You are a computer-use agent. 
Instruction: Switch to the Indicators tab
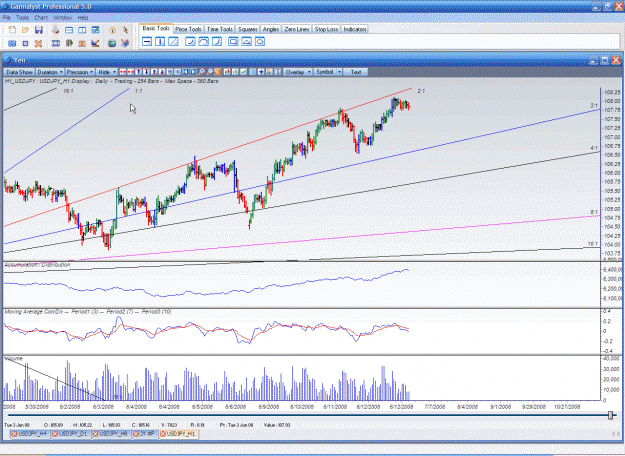(x=355, y=29)
